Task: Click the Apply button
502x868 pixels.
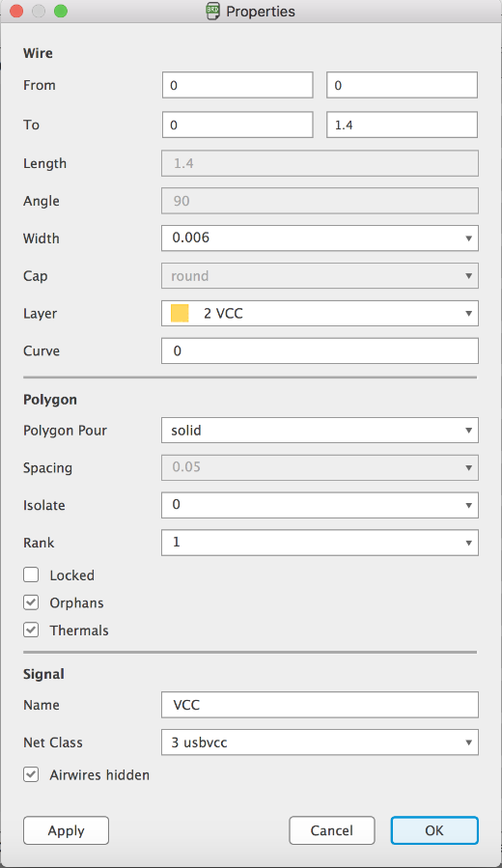Action: click(x=66, y=830)
